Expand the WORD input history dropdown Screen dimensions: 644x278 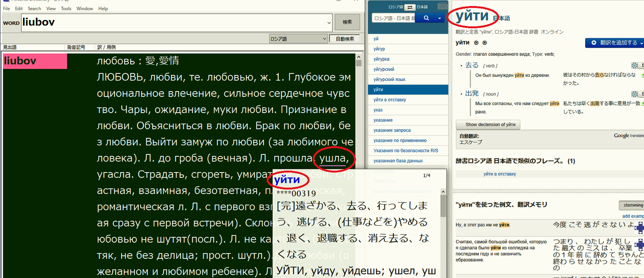[329, 23]
